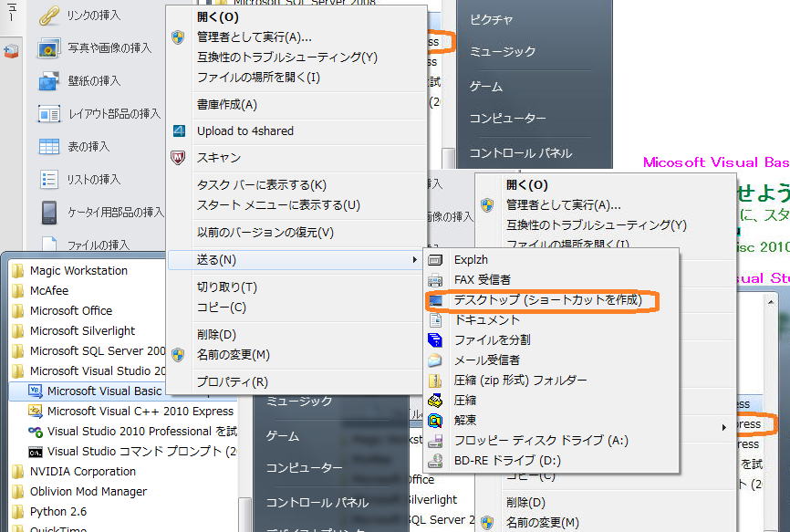Select スタート メニューに表示する(U) menu entry
Screen dimensions: 790x532
(278, 205)
